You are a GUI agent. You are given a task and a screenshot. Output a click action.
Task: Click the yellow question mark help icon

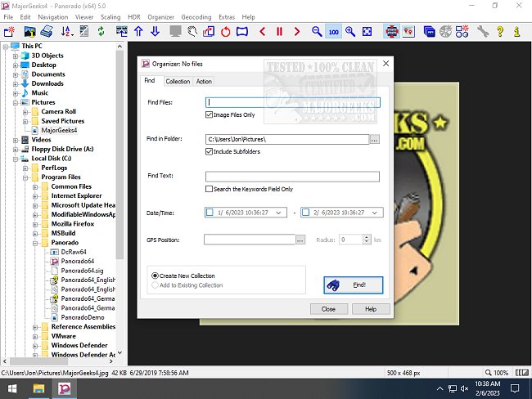click(500, 32)
